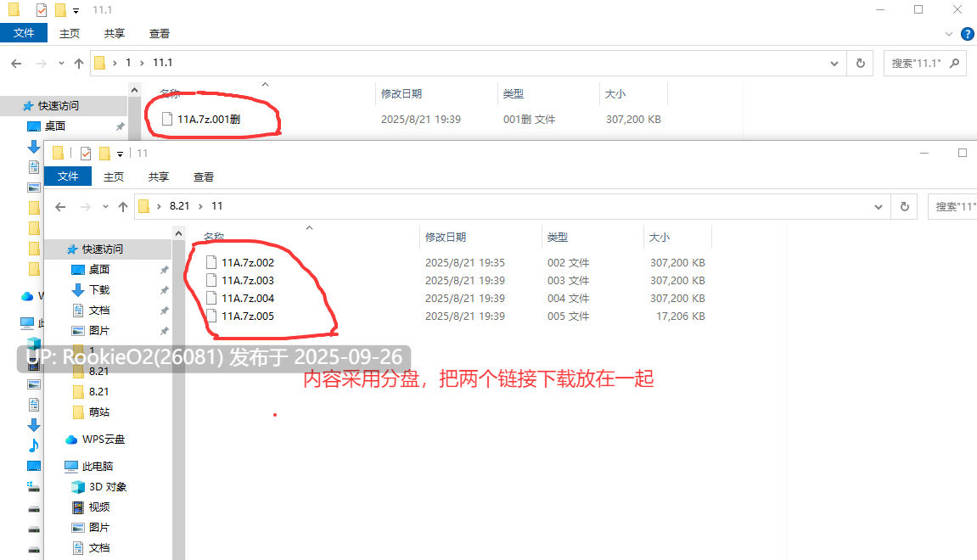Open pinned 图片 in 11 window sidebar
This screenshot has height=560, width=977.
coord(99,331)
